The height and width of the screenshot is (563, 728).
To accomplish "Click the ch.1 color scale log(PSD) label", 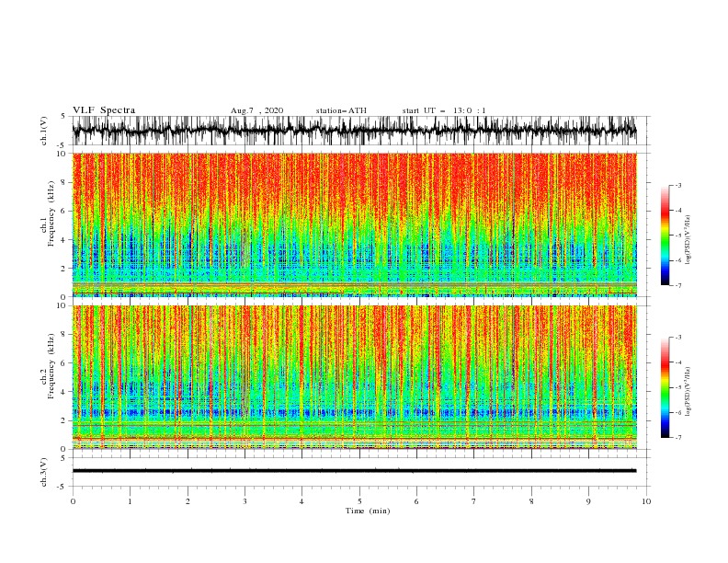I will tap(688, 240).
